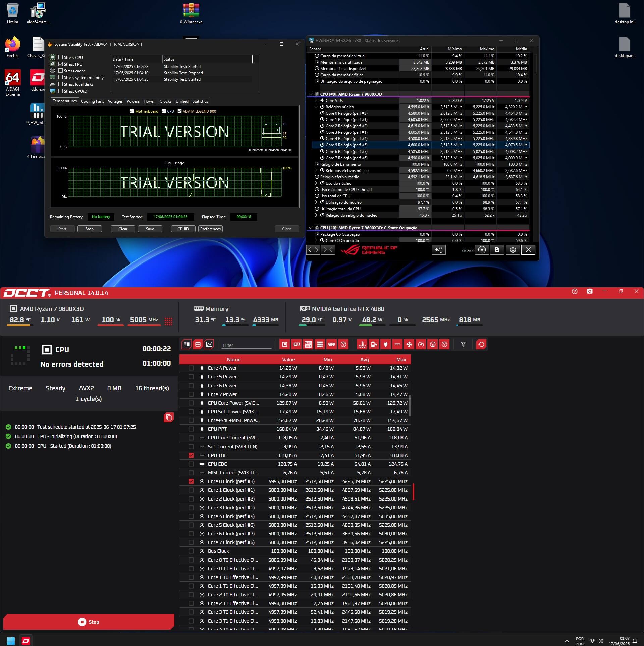Stop the OCCT CPU test
644x646 pixels.
click(89, 622)
